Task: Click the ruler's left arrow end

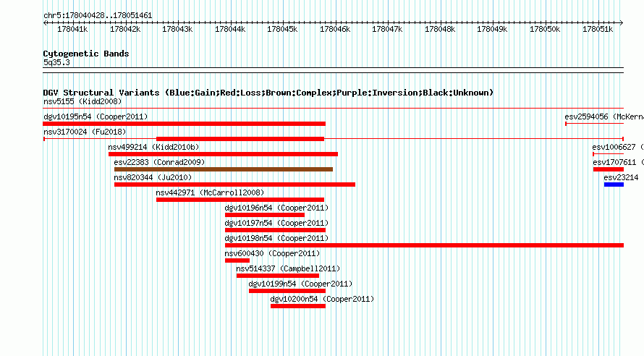Action: 45,23
